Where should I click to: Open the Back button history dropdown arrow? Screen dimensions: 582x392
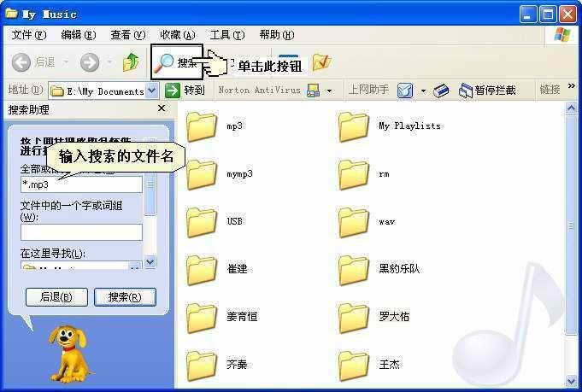66,62
